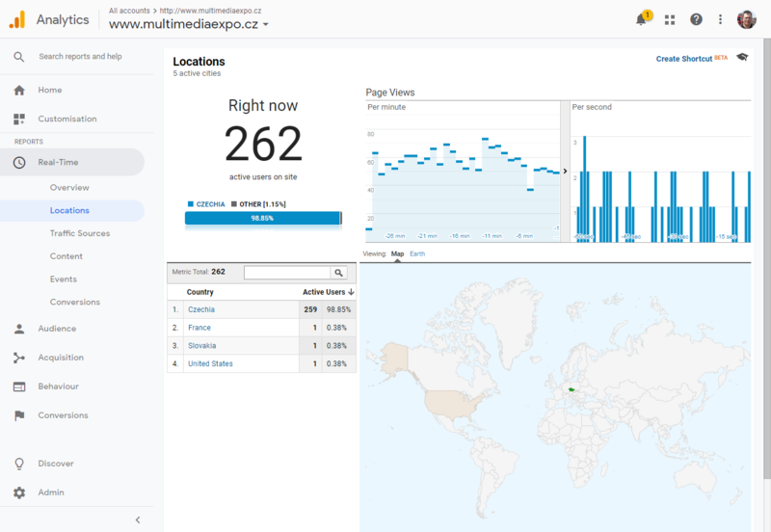The image size is (771, 532).
Task: Open the Home sidebar item
Action: (50, 90)
